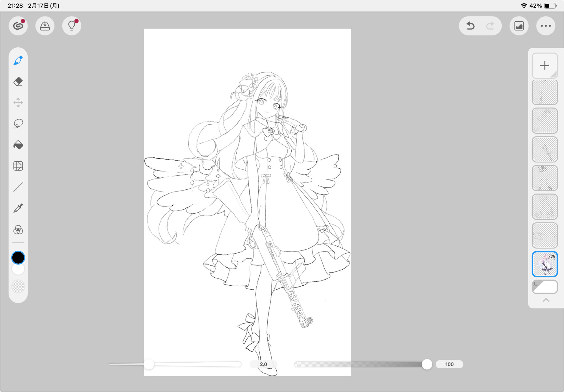Activate the Lasso selection tool

[x=18, y=124]
